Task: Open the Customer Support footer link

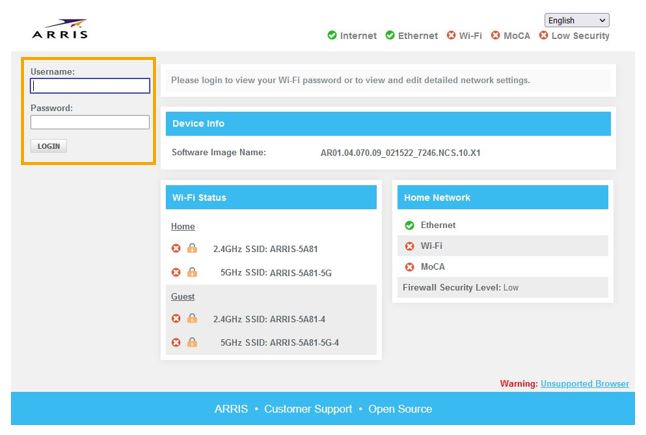Action: tap(308, 409)
